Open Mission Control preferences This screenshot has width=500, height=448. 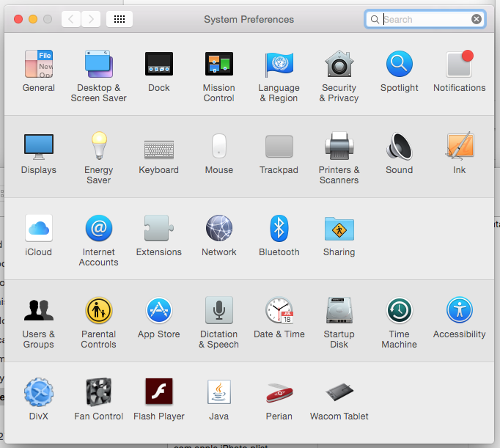(218, 65)
